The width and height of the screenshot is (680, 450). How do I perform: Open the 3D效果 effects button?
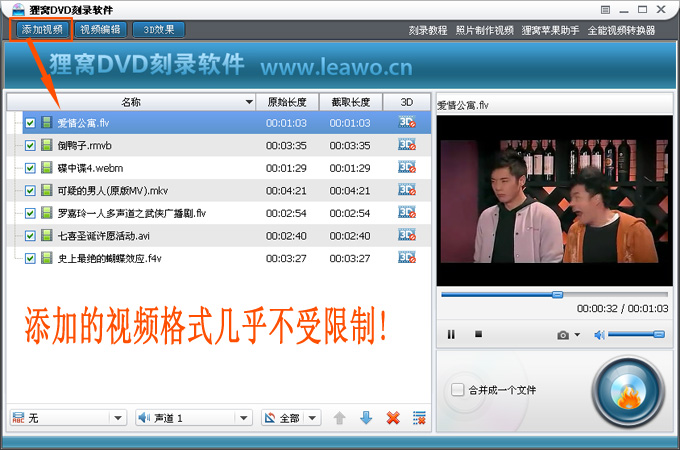[x=159, y=29]
